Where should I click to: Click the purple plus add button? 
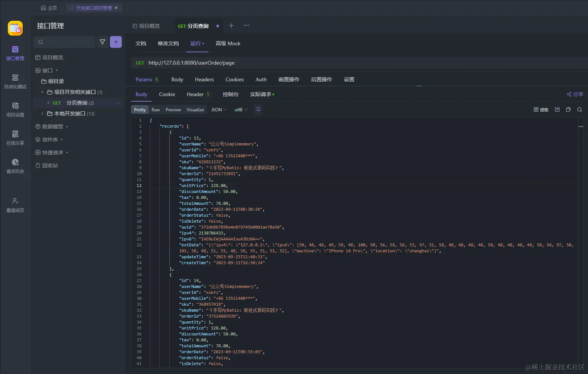tap(116, 42)
